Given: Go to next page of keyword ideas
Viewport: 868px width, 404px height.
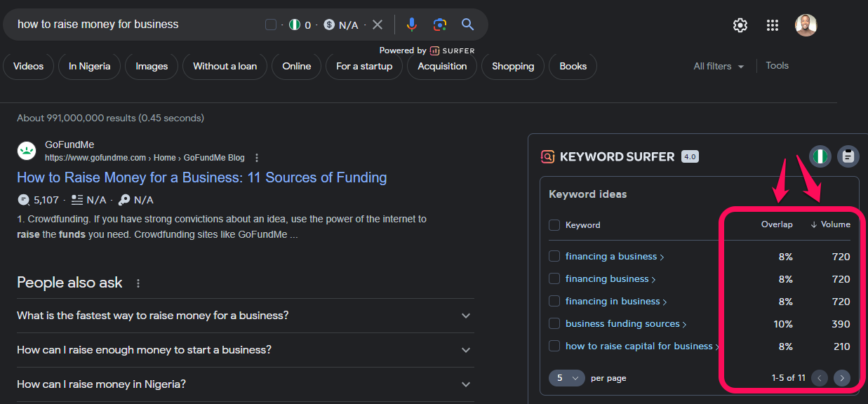Looking at the screenshot, I should [x=841, y=378].
